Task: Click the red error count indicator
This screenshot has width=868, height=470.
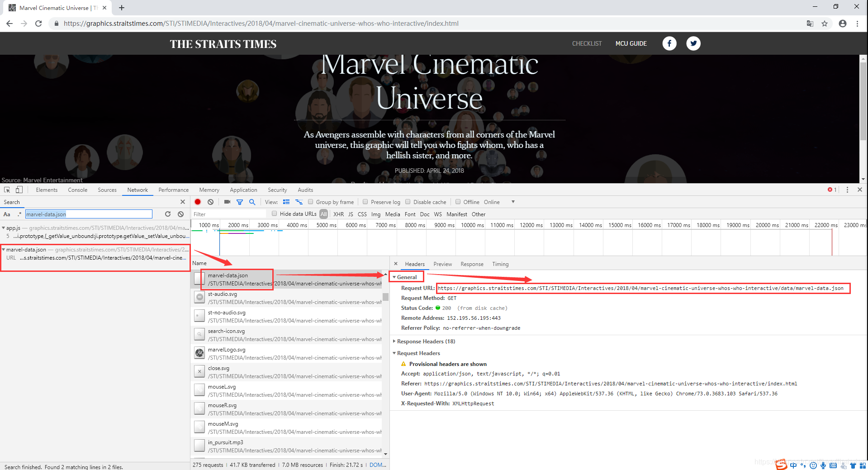Action: [832, 190]
